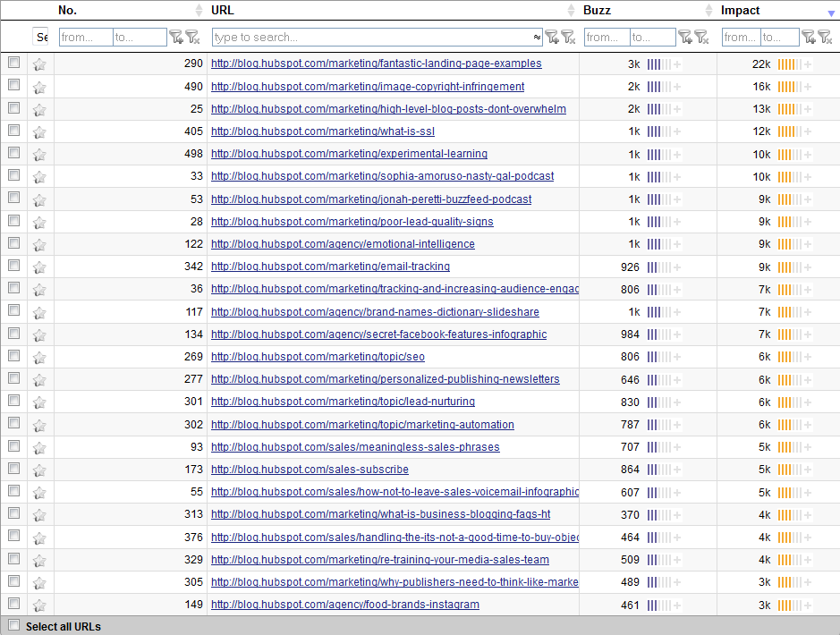
Task: Toggle the No. column sort arrows
Action: pyautogui.click(x=199, y=10)
